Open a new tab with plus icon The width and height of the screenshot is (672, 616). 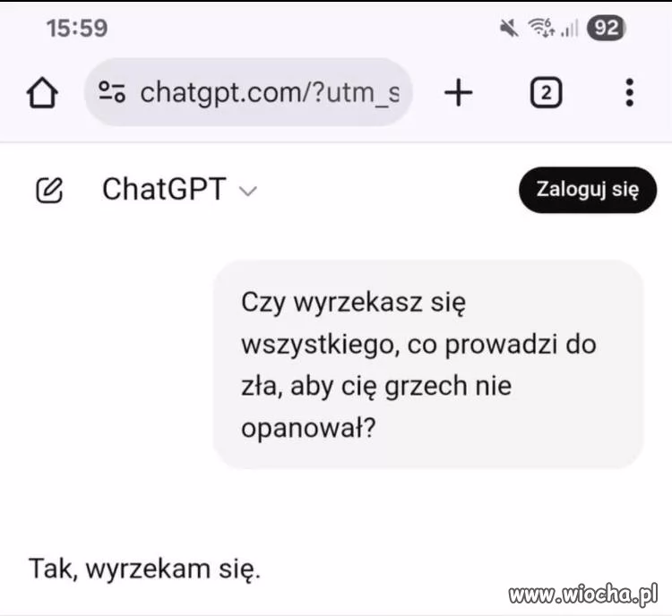(x=458, y=92)
